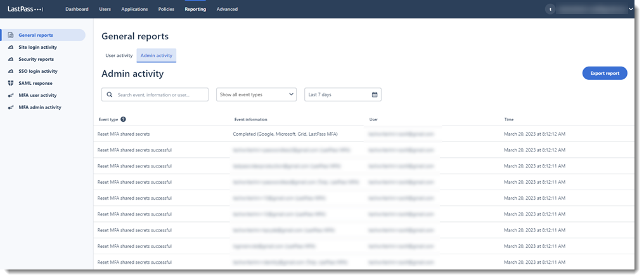Click the MFA user activity key icon
The image size is (644, 279).
click(11, 95)
